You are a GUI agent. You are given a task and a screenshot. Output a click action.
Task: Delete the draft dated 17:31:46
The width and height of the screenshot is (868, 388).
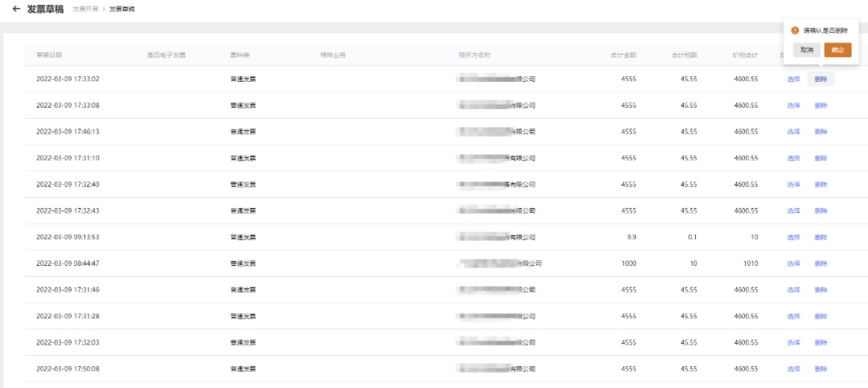pyautogui.click(x=821, y=290)
